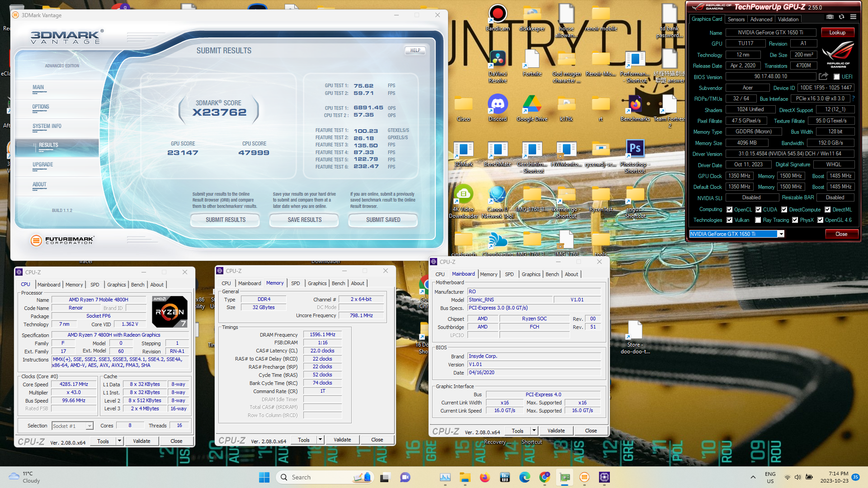Viewport: 868px width, 488px height.
Task: Toggle the UEFI checkbox in GPU-Z
Action: [836, 77]
